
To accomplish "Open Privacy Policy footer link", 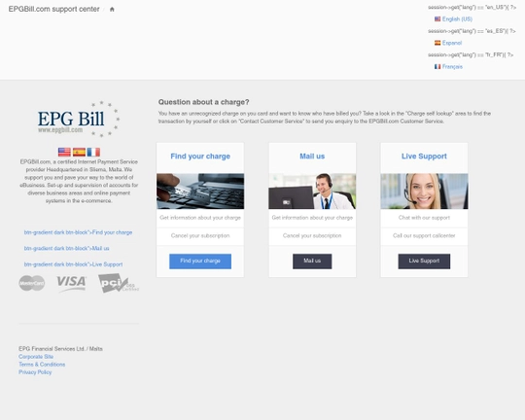I will pyautogui.click(x=35, y=372).
